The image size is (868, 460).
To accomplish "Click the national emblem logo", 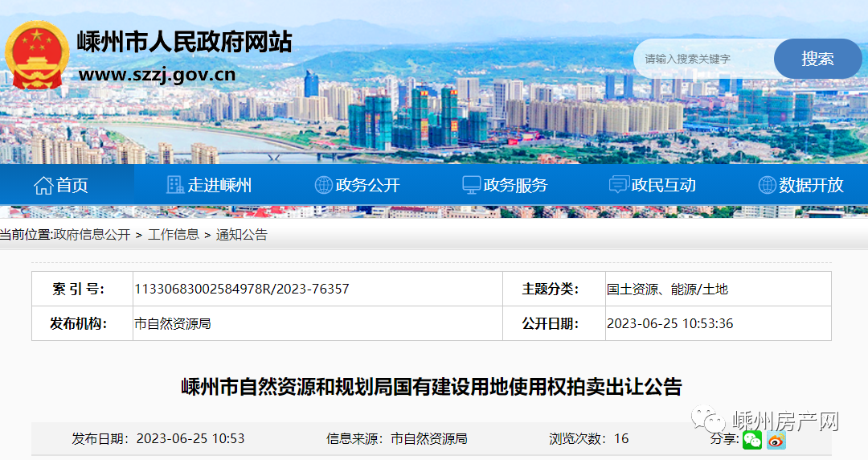I will click(x=37, y=55).
